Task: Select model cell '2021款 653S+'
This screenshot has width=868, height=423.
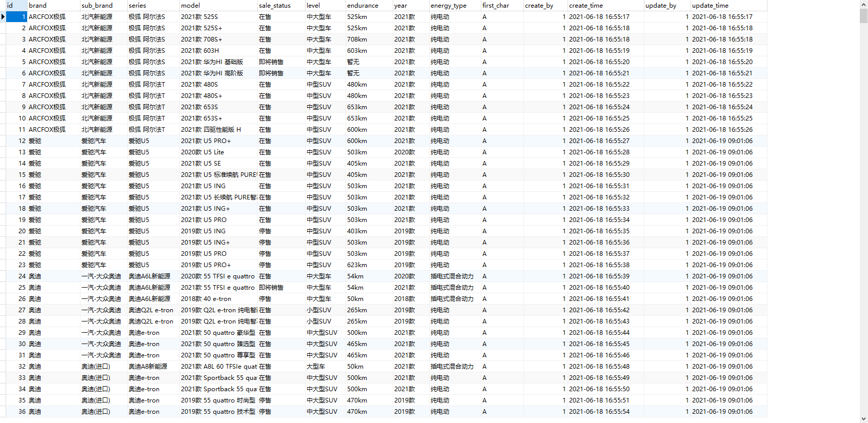Action: (x=218, y=118)
